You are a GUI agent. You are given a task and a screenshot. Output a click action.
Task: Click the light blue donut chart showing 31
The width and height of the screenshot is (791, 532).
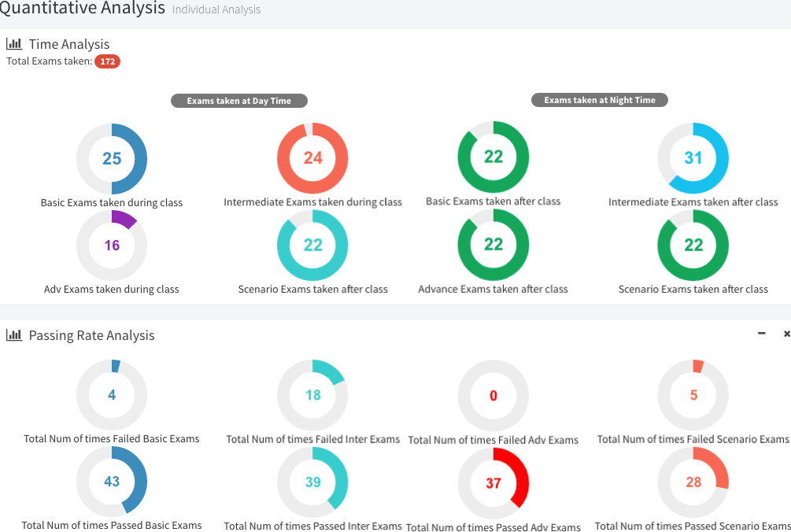[x=693, y=158]
